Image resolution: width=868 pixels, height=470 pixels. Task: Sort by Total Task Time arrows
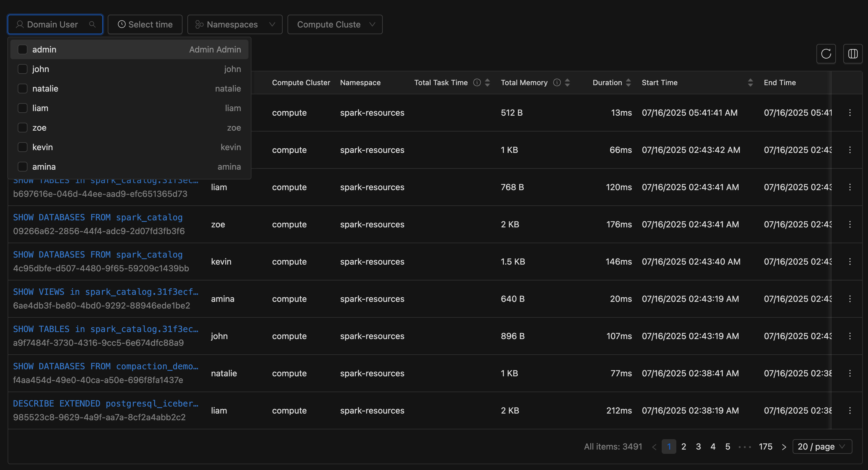click(x=487, y=82)
